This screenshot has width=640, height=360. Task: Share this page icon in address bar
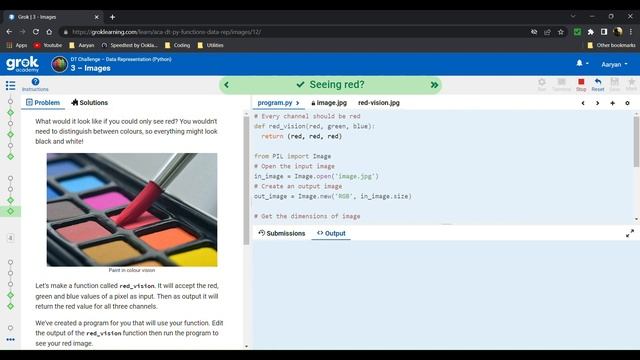547,32
